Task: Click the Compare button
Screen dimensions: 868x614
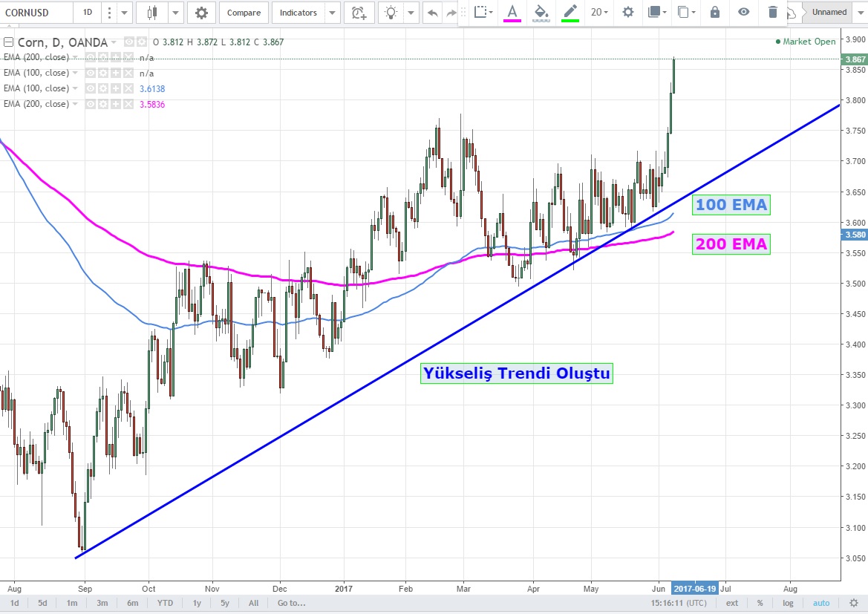Action: [244, 13]
